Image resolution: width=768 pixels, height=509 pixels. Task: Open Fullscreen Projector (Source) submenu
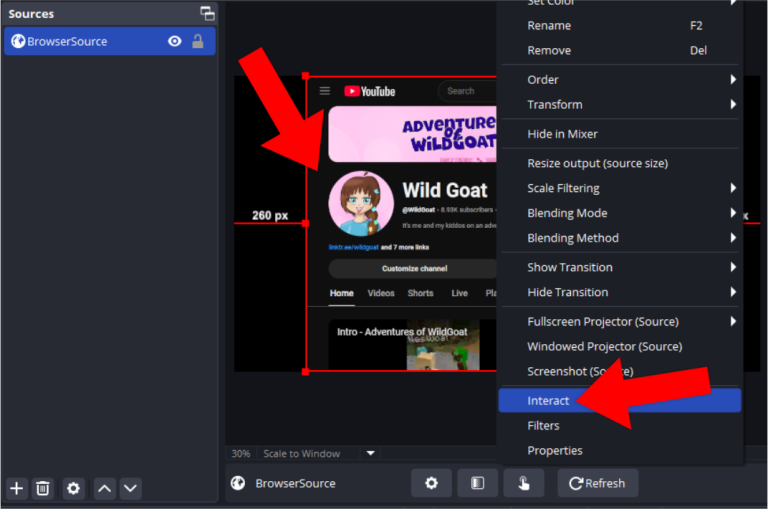coord(620,322)
